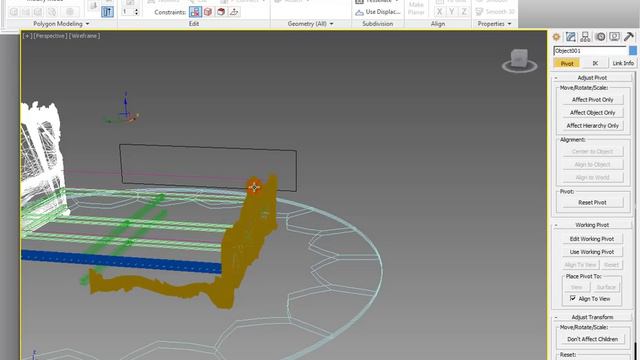The width and height of the screenshot is (640, 360).
Task: Toggle the Align To View checkbox
Action: click(x=573, y=299)
